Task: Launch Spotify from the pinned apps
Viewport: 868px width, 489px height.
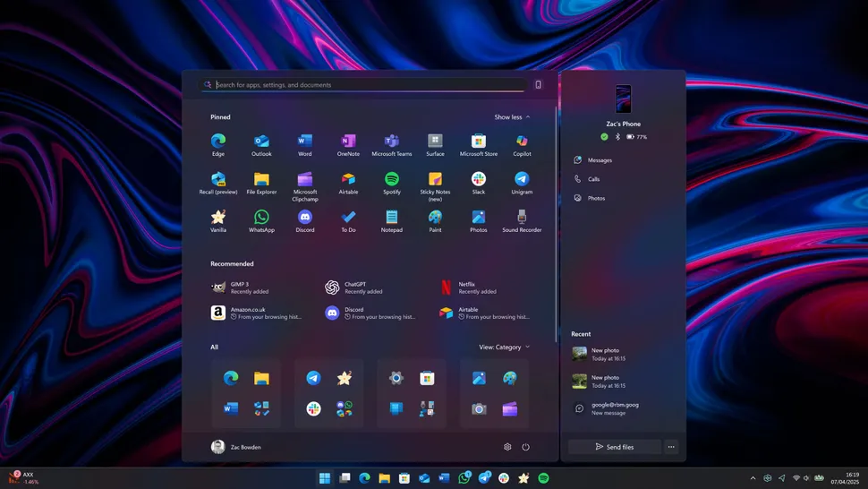Action: tap(391, 180)
